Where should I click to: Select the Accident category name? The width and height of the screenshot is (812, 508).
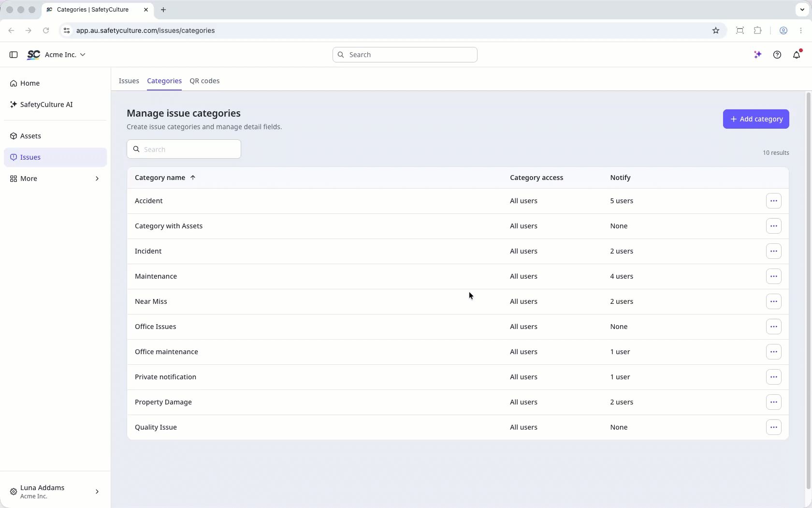pos(148,201)
